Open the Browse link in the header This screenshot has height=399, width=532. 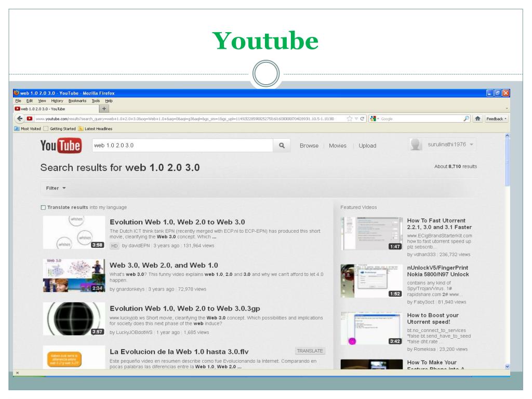[x=309, y=146]
